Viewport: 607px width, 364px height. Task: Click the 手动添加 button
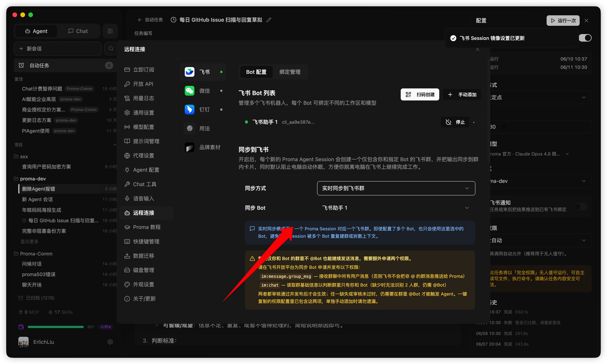pos(462,95)
